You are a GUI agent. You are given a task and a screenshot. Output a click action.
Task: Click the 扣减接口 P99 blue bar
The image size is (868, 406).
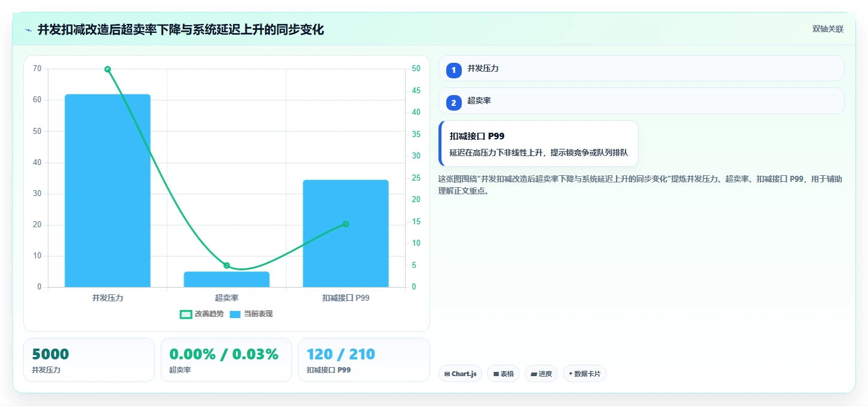(x=346, y=233)
